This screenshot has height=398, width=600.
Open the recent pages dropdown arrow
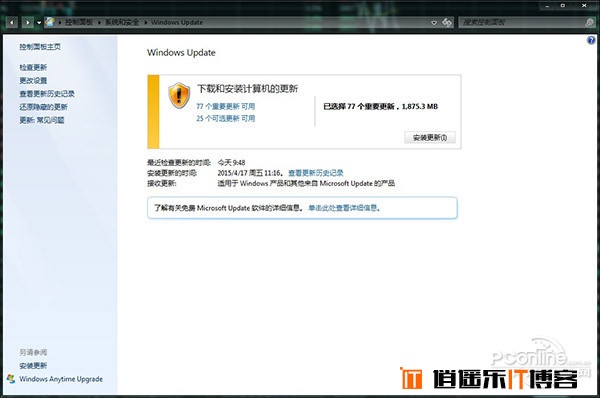tap(39, 23)
